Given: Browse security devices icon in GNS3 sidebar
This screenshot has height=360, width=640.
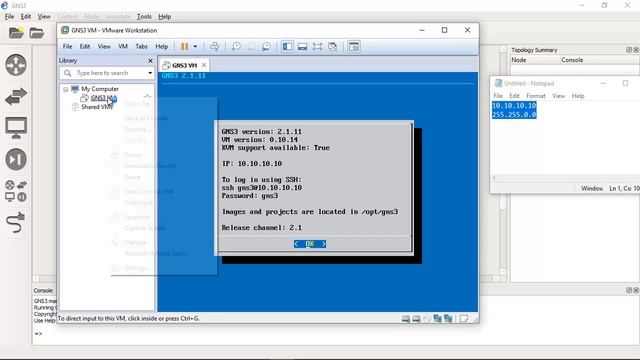Looking at the screenshot, I should point(16,159).
